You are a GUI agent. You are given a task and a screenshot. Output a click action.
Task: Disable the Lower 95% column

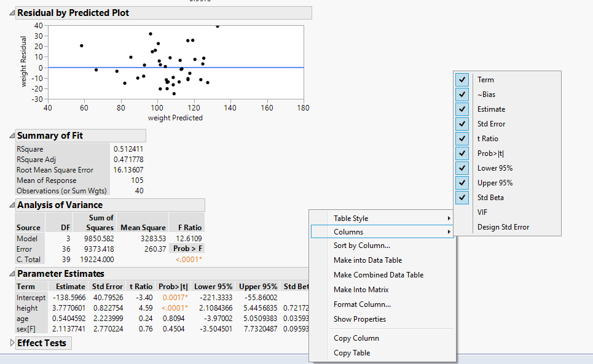pyautogui.click(x=463, y=168)
